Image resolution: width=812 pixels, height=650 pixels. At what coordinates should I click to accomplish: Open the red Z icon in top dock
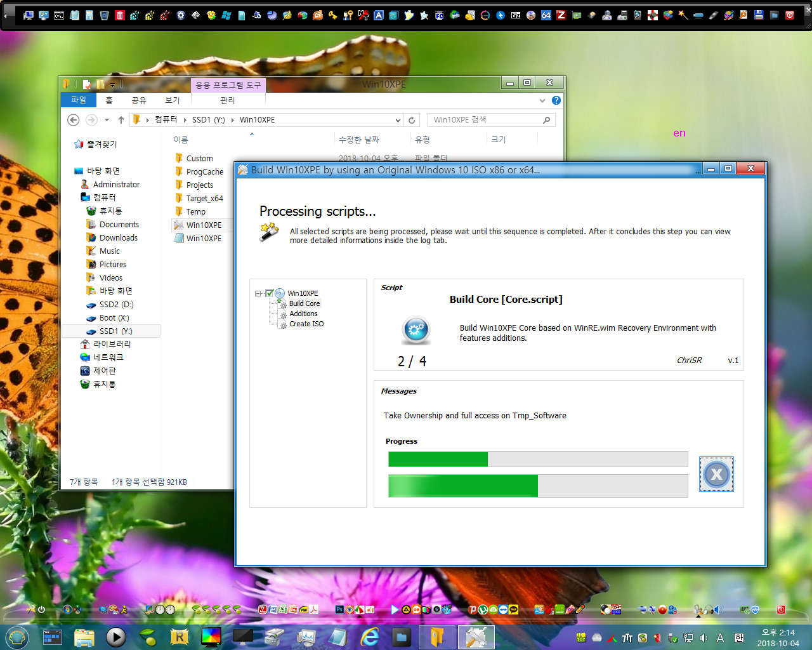click(x=561, y=15)
